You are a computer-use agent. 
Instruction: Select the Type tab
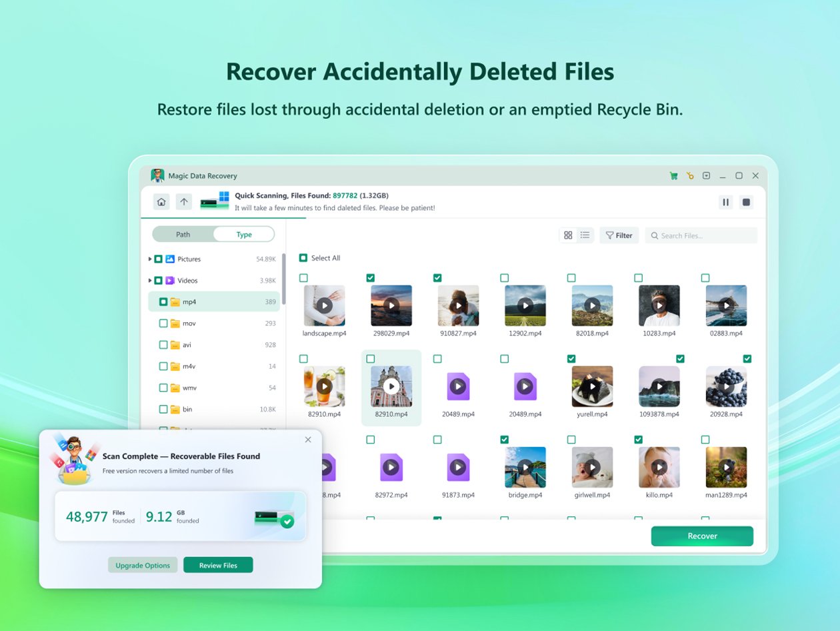(244, 234)
